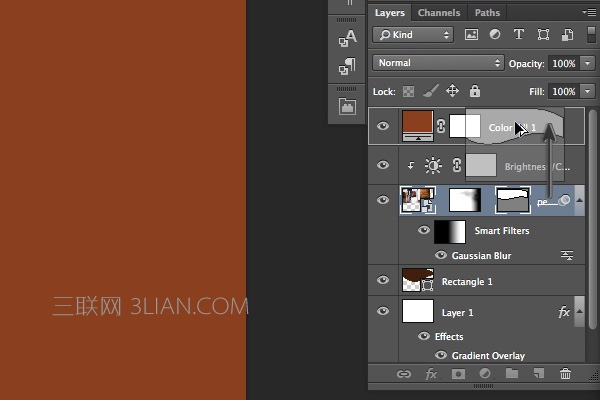Lock image pixels brush icon
Viewport: 600px width, 400px height.
[x=430, y=91]
